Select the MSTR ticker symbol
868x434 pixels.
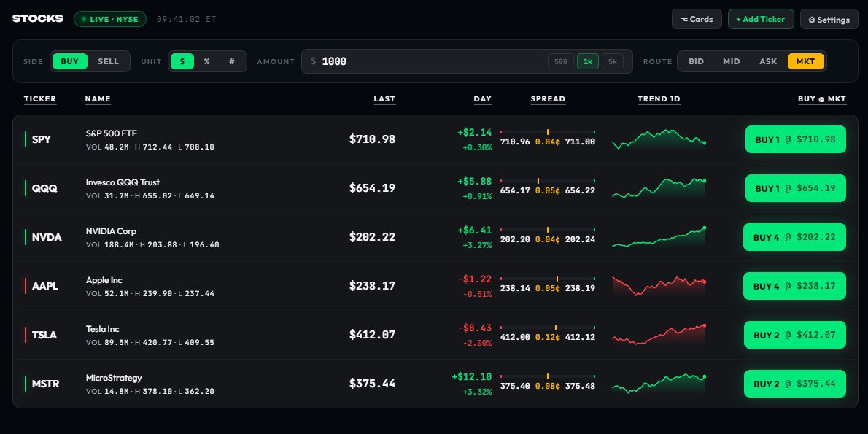tap(45, 384)
